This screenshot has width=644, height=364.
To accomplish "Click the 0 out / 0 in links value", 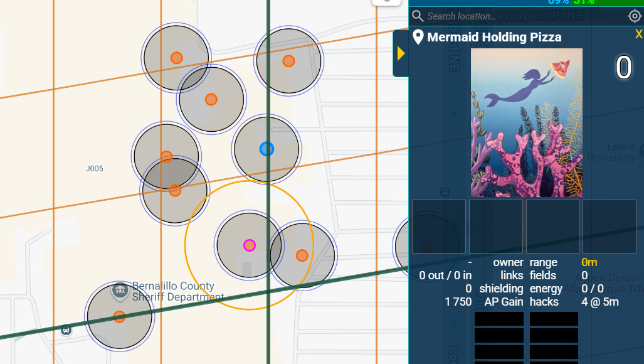I will point(445,276).
